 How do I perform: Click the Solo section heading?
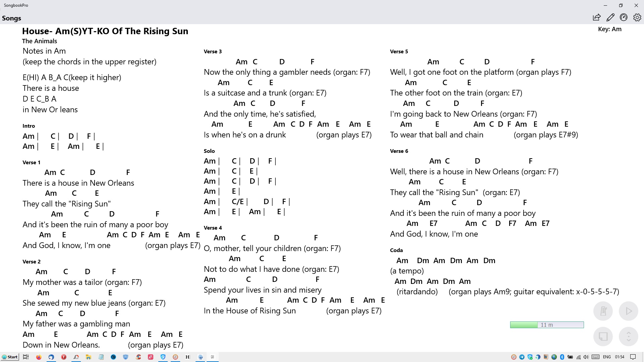pyautogui.click(x=209, y=151)
